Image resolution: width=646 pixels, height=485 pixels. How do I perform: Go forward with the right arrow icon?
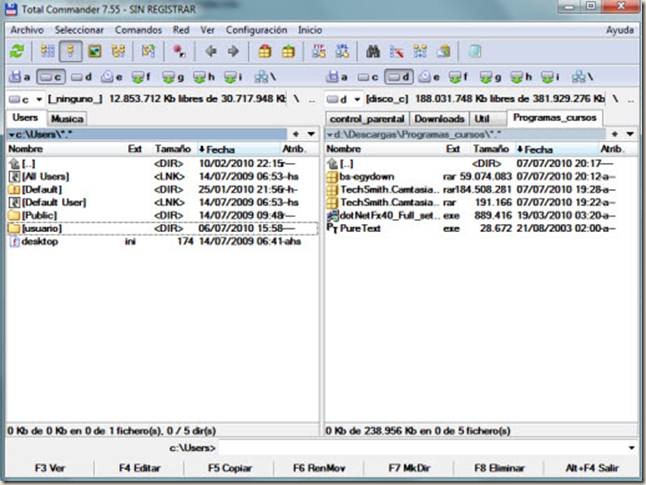point(234,52)
